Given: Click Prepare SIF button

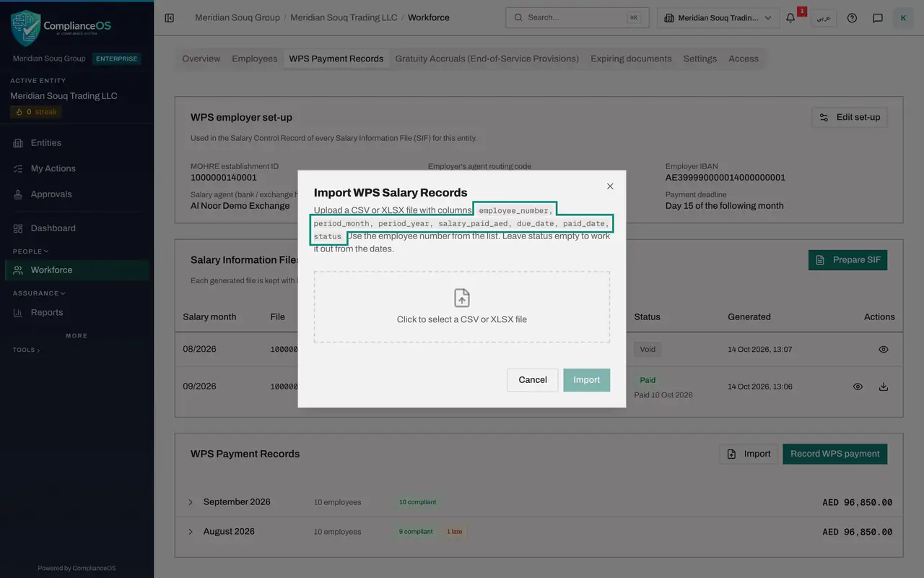Looking at the screenshot, I should [x=847, y=260].
